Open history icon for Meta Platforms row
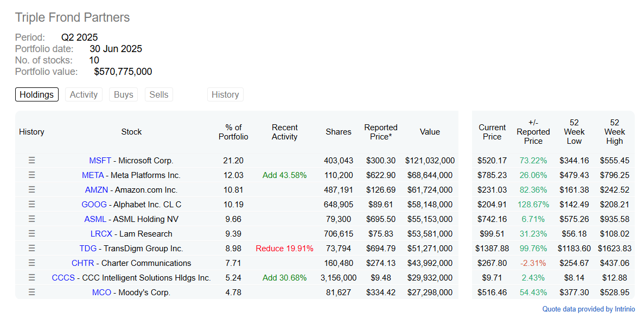Image resolution: width=644 pixels, height=318 pixels. pos(31,175)
